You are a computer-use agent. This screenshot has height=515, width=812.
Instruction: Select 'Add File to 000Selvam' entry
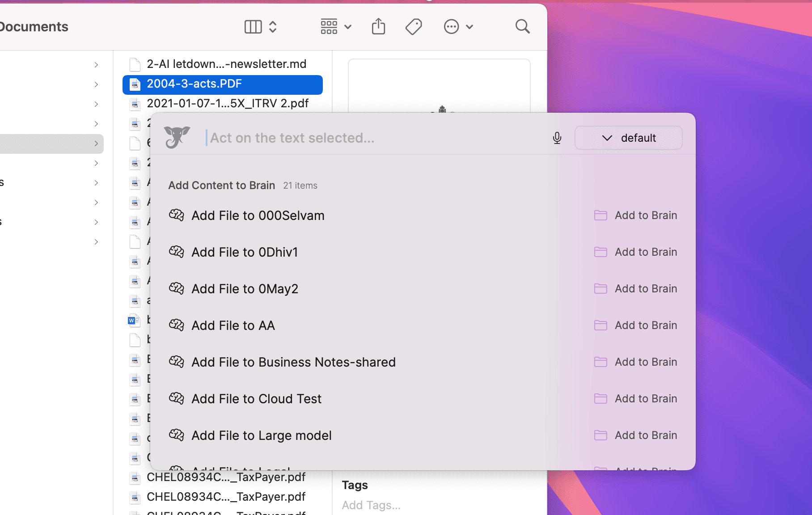[258, 215]
